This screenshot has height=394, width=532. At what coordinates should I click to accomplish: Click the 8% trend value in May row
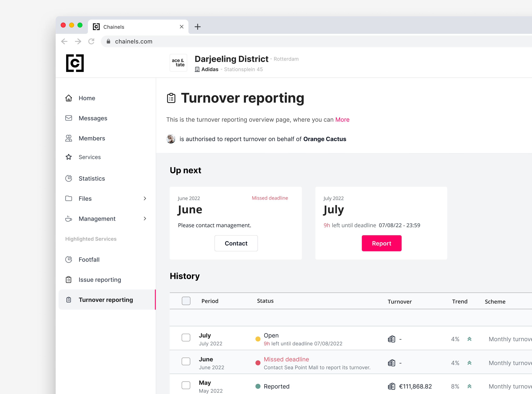455,386
